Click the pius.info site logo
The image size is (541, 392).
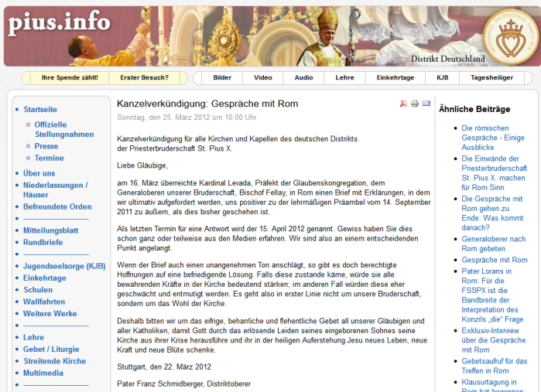click(60, 23)
